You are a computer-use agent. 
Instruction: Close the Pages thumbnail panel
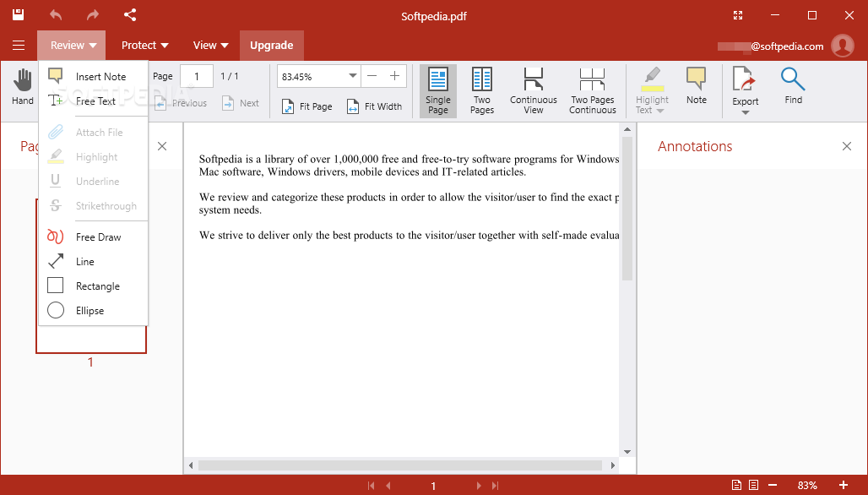162,146
